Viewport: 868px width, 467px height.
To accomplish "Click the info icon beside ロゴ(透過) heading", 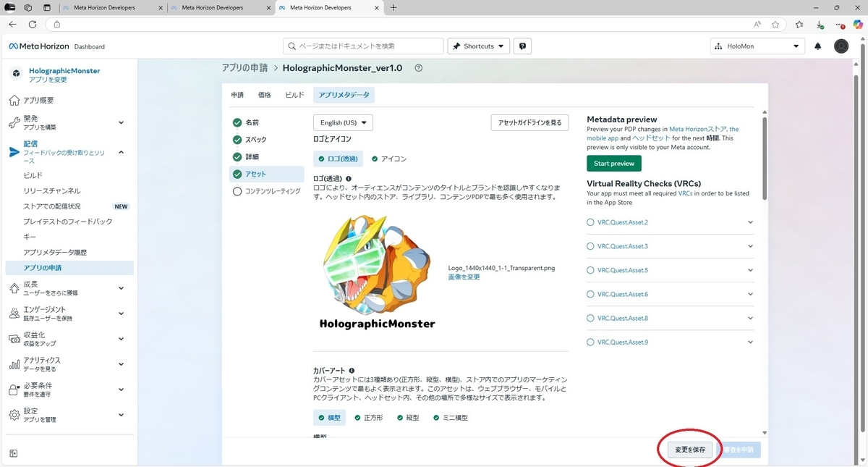I will tap(349, 178).
